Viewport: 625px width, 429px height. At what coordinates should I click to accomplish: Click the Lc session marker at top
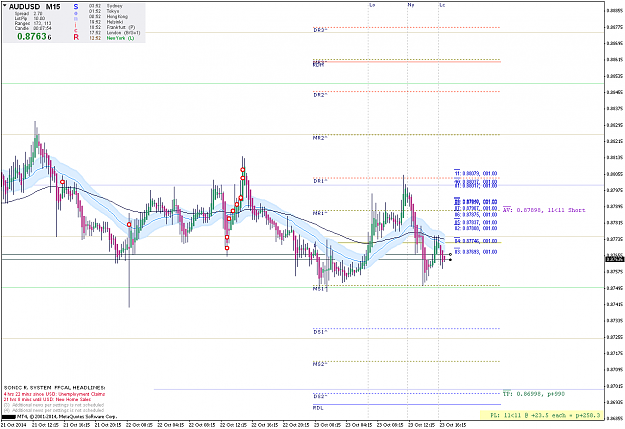click(x=442, y=5)
